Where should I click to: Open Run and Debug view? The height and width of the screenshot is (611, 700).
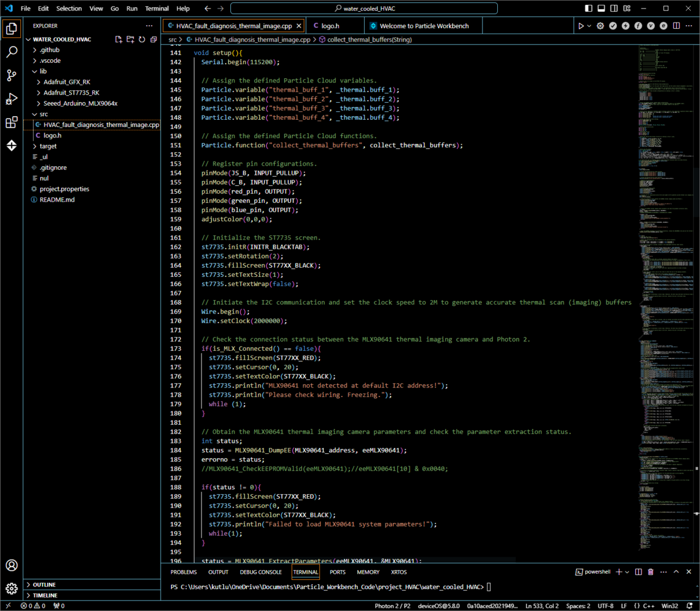pyautogui.click(x=12, y=99)
